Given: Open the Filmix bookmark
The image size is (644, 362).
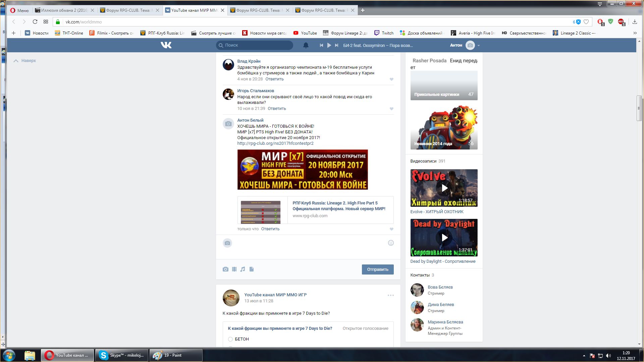Looking at the screenshot, I should [x=111, y=33].
